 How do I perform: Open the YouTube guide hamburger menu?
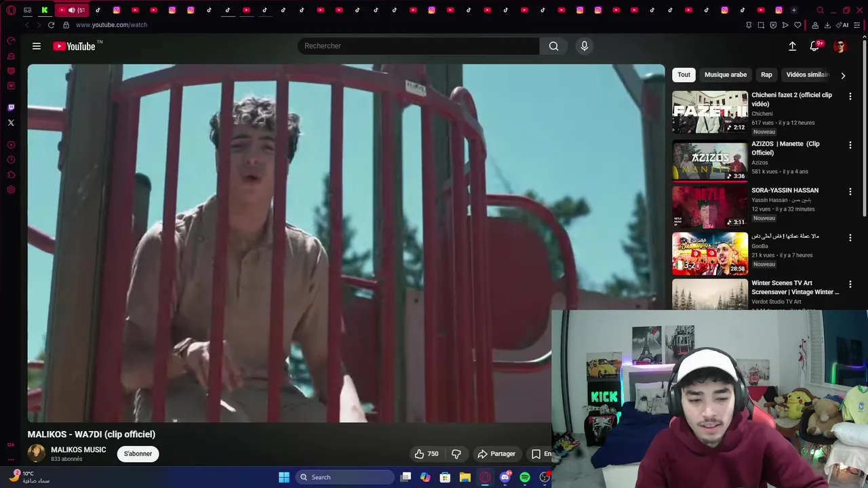coord(37,46)
